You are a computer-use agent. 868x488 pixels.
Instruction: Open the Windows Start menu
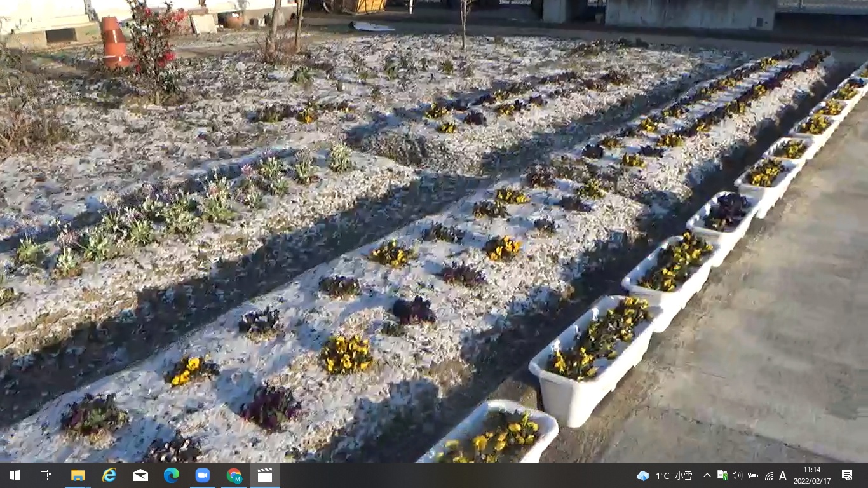coord(15,475)
